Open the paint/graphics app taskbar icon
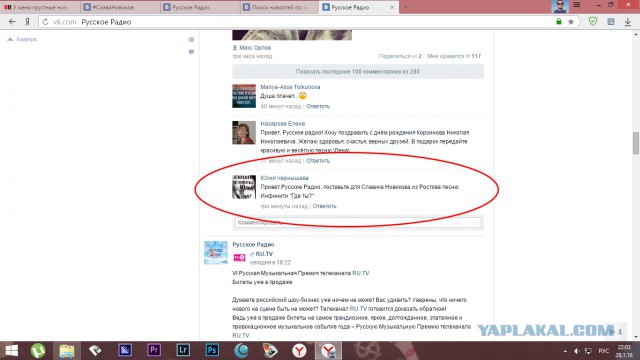 coord(270,351)
